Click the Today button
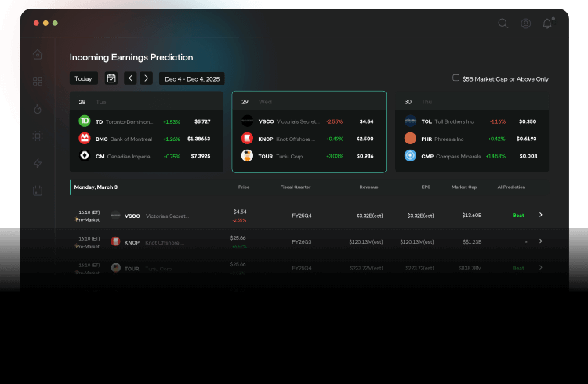The image size is (588, 384). coord(83,78)
